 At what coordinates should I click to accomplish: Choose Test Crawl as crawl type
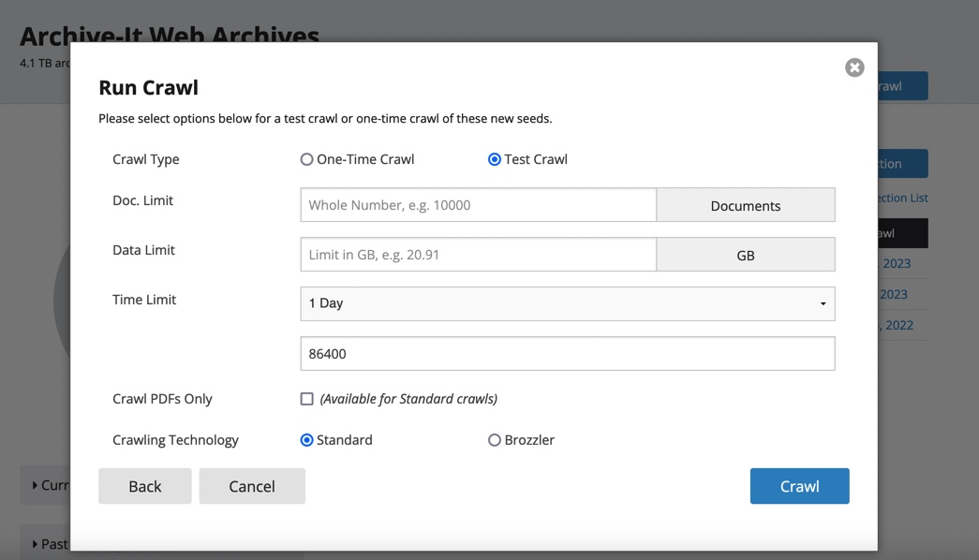point(494,159)
